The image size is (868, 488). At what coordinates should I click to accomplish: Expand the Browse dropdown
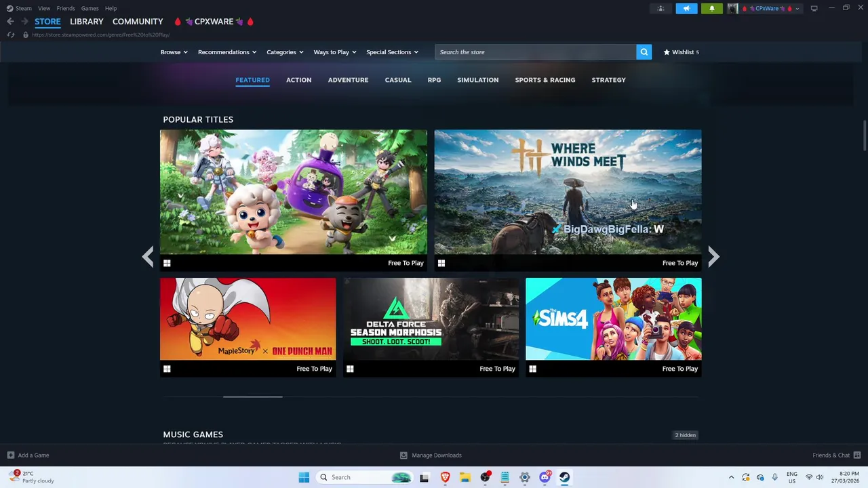(174, 52)
